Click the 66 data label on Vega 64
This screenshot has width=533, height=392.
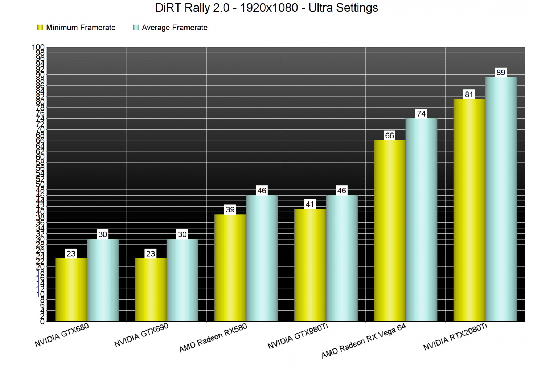[389, 135]
